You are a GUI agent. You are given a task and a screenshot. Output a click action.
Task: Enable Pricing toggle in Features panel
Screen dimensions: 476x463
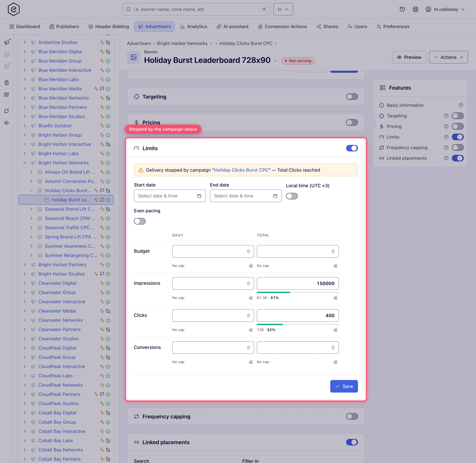tap(457, 126)
